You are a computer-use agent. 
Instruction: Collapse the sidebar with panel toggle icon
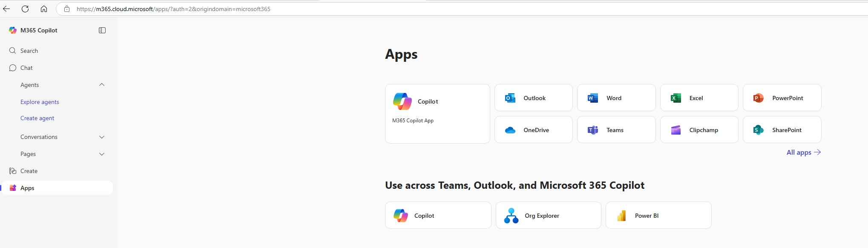tap(102, 30)
